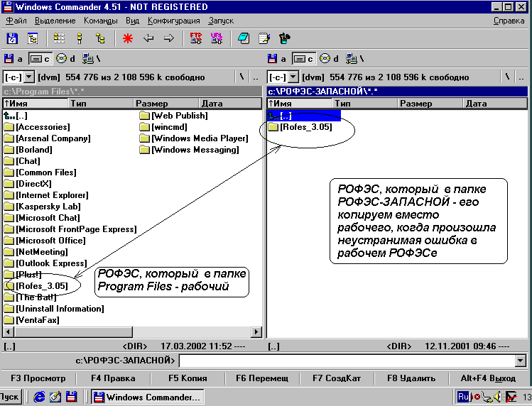Viewport: 532px width, 406px height.
Task: Open the Вид menu
Action: (x=132, y=21)
